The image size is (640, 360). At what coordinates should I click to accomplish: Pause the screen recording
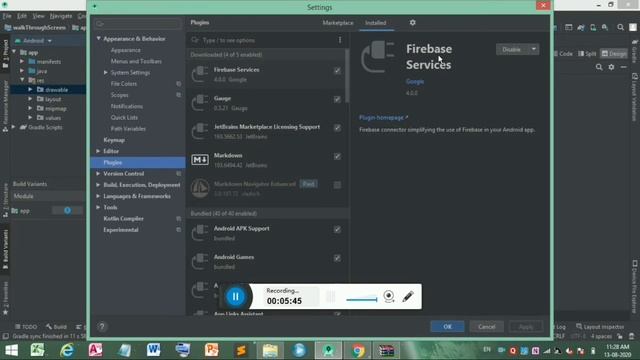236,297
